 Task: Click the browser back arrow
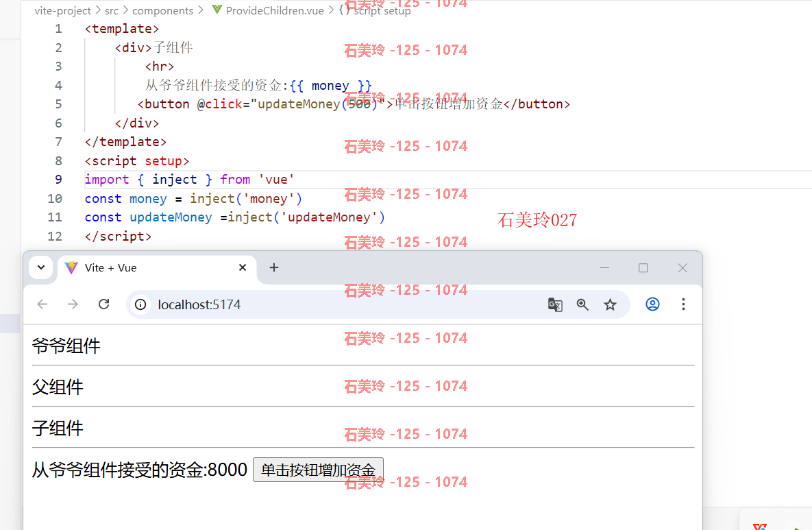point(42,304)
